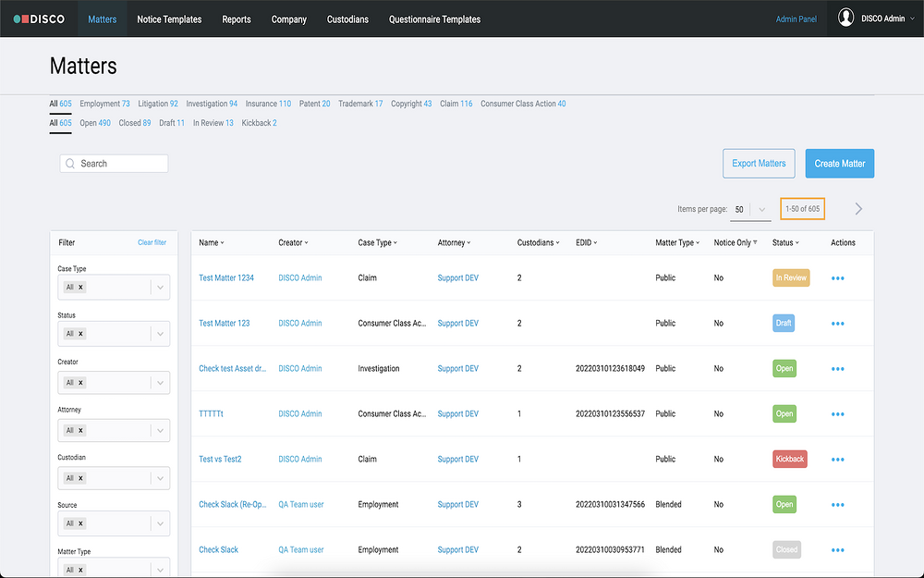The width and height of the screenshot is (924, 578).
Task: Open QA Team user for Check Slack (Re-Op
Action: coord(301,504)
